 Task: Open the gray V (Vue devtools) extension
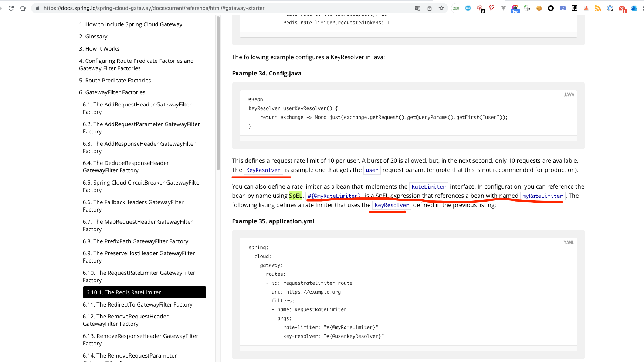click(504, 8)
